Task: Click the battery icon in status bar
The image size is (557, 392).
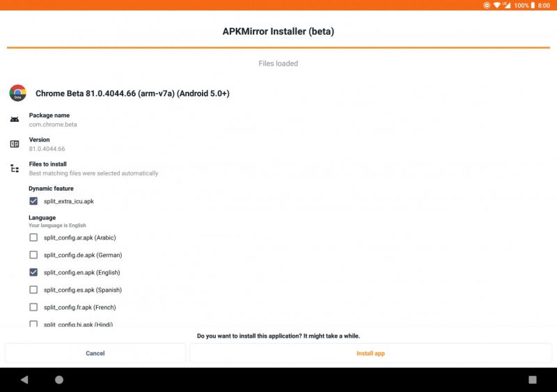Action: [x=533, y=5]
